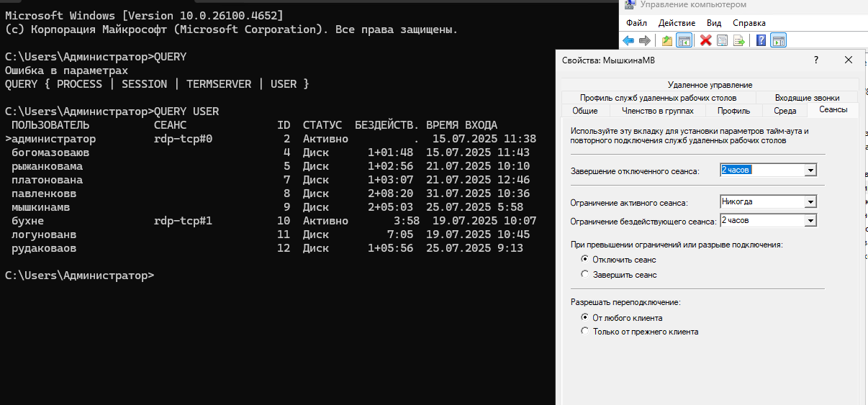868x405 pixels.
Task: Click мышкинамв in the user list
Action: (x=41, y=207)
